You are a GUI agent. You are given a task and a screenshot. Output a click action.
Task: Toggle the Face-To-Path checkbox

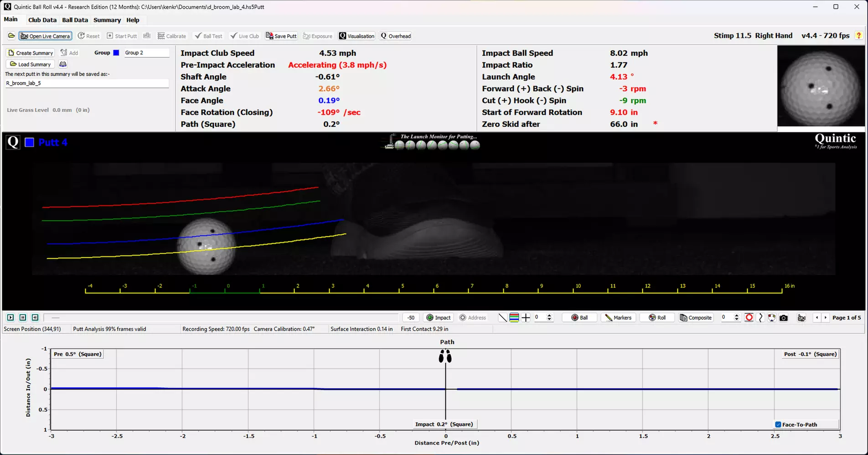pos(778,424)
